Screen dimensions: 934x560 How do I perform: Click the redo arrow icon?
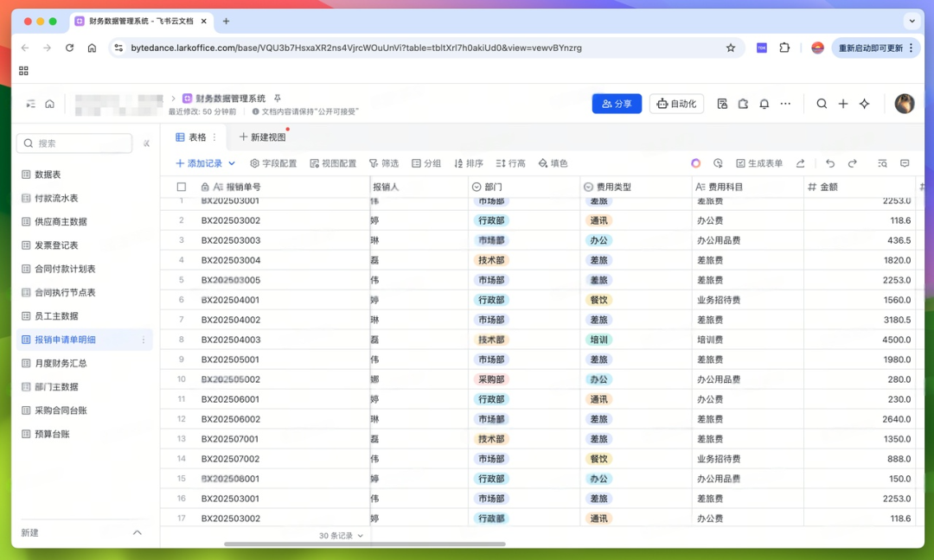pos(853,163)
